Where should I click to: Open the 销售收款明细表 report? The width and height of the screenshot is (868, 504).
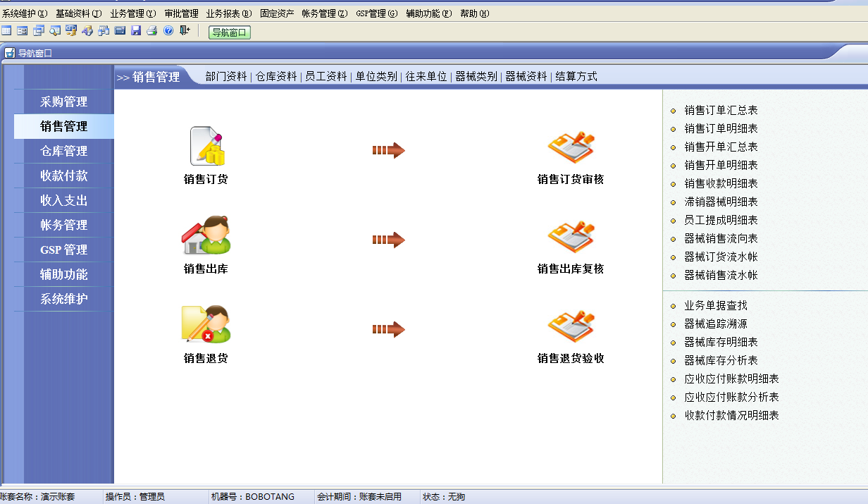[x=721, y=183]
